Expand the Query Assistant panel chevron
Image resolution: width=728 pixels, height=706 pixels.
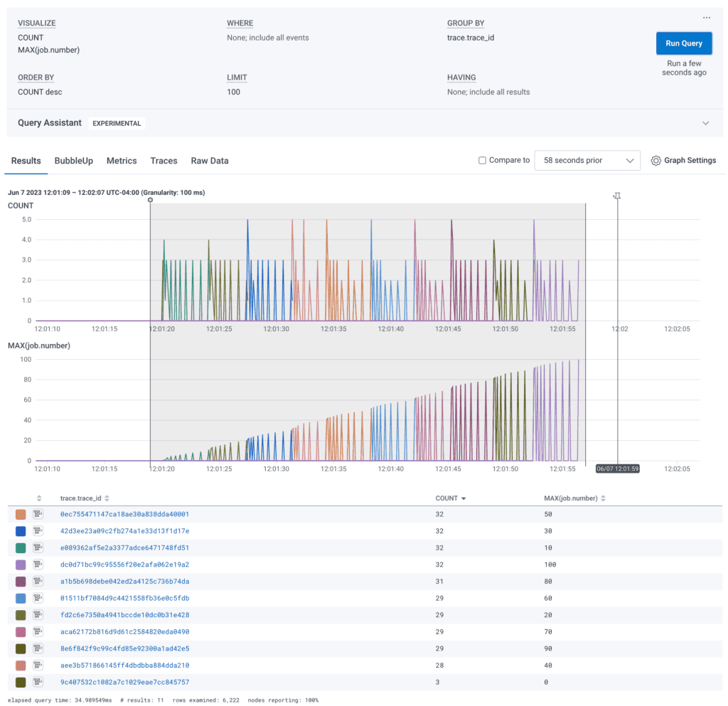pyautogui.click(x=705, y=123)
